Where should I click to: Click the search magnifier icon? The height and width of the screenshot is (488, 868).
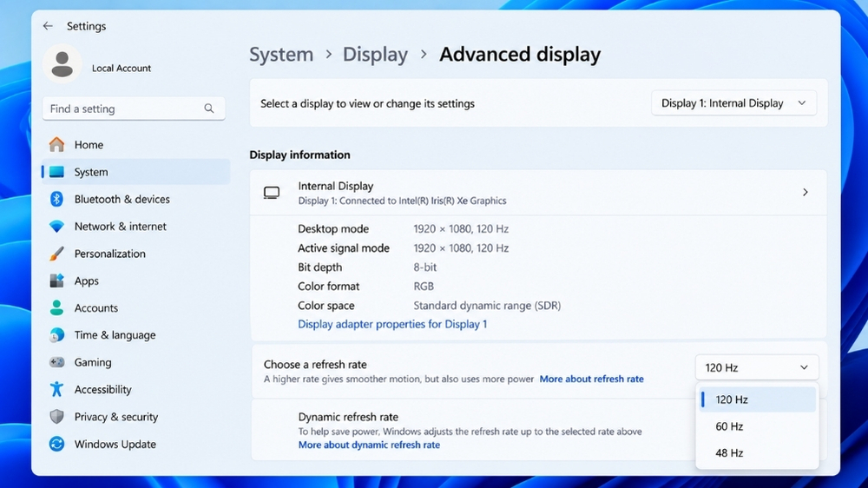[208, 109]
